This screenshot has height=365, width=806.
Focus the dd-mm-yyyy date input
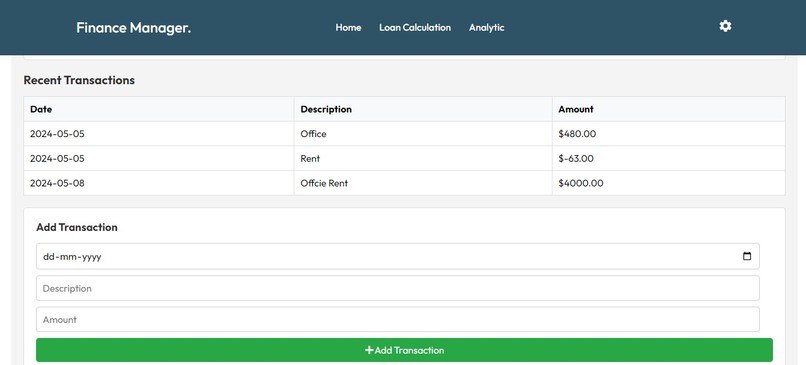pos(397,256)
